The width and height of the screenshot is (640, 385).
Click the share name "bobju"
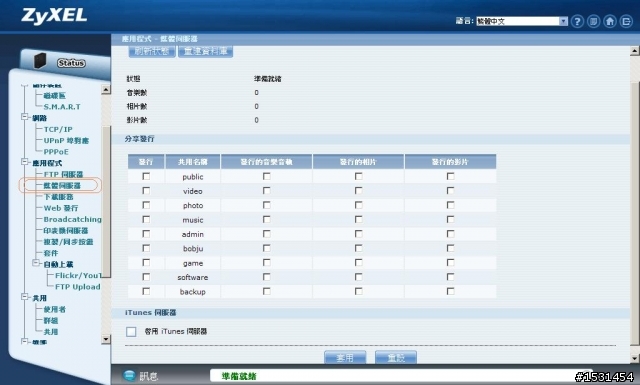[x=193, y=249]
